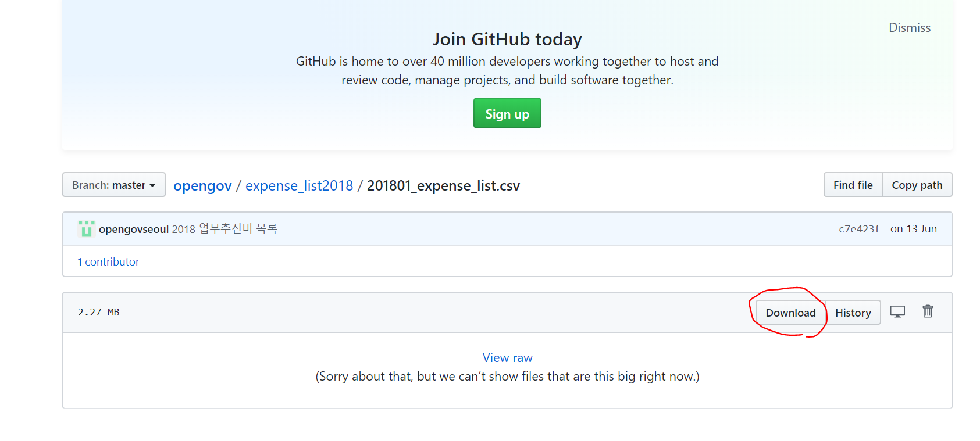Viewport: 980px width, 441px height.
Task: Delete this file trash icon
Action: pos(928,311)
